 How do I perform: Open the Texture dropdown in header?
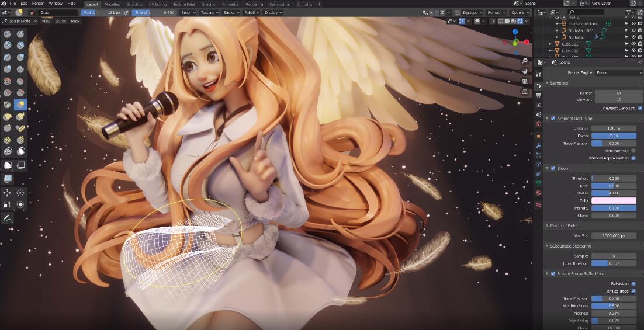[209, 13]
